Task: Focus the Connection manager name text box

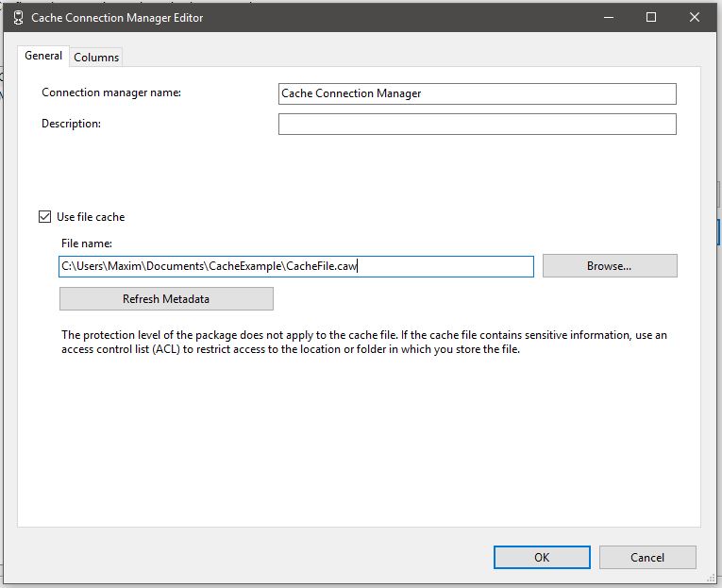Action: [477, 93]
